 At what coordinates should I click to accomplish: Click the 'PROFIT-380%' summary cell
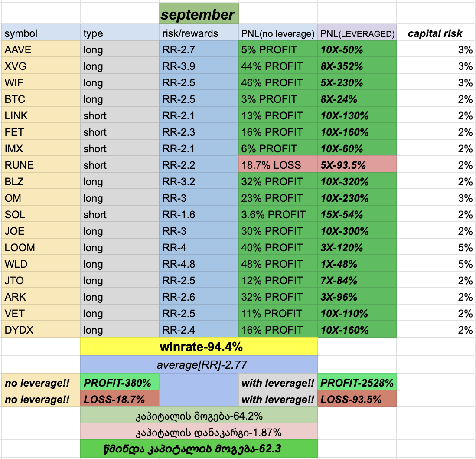coord(120,383)
